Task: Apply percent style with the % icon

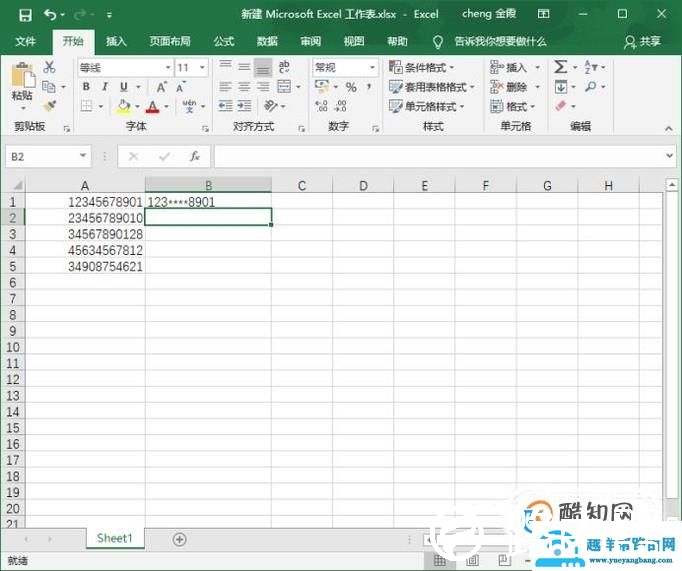Action: pyautogui.click(x=351, y=87)
